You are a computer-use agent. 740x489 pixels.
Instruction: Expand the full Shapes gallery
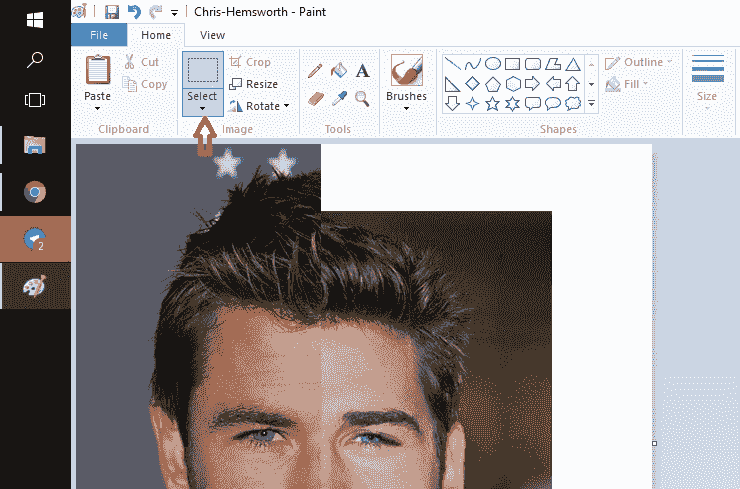click(x=591, y=104)
